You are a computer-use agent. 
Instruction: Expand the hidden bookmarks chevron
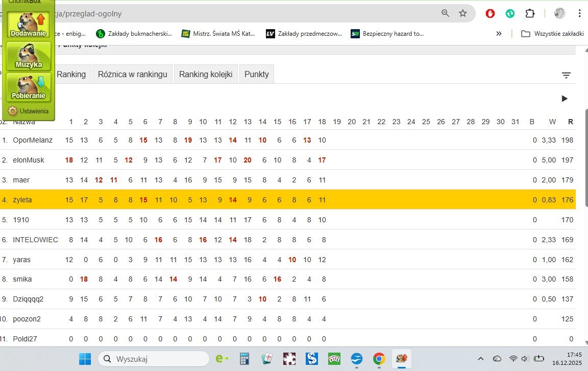[x=499, y=34]
